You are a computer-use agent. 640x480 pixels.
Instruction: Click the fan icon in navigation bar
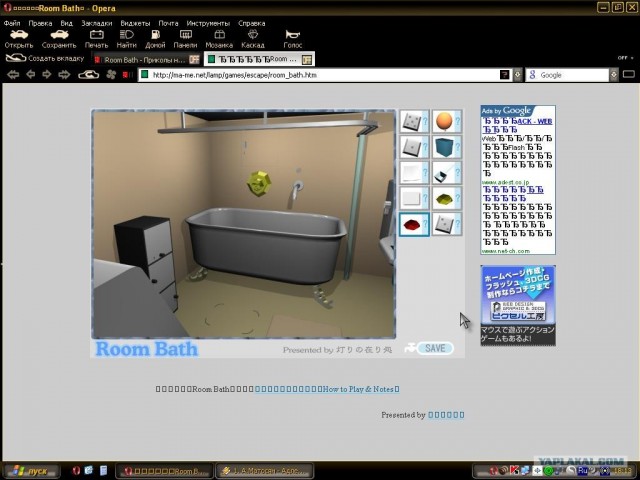click(x=111, y=74)
